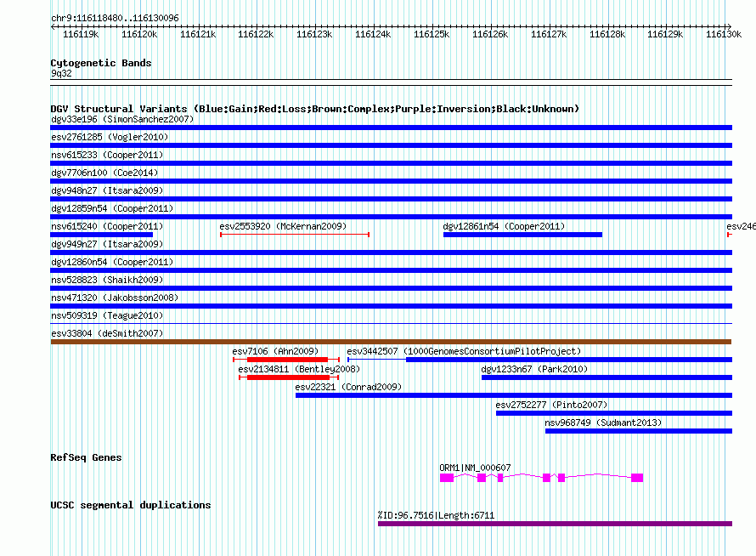The height and width of the screenshot is (556, 756).
Task: Click the esv7106 (Ahn2009) label
Action: point(275,351)
